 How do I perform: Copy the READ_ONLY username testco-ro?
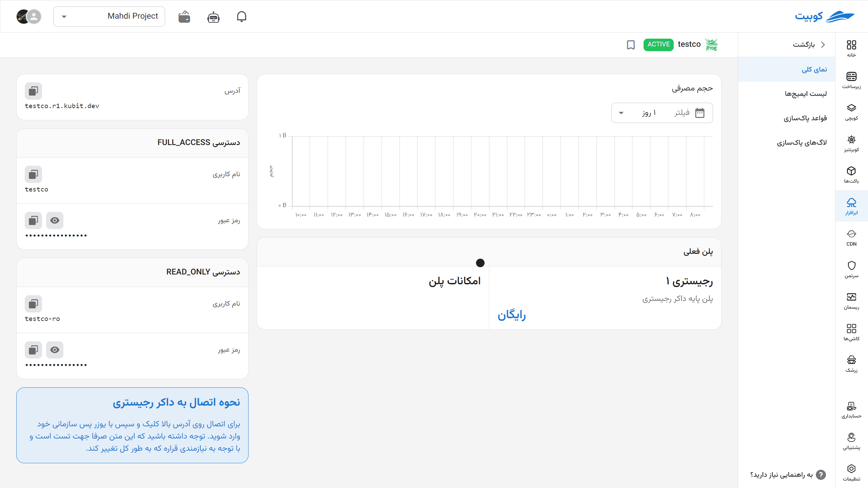[33, 304]
